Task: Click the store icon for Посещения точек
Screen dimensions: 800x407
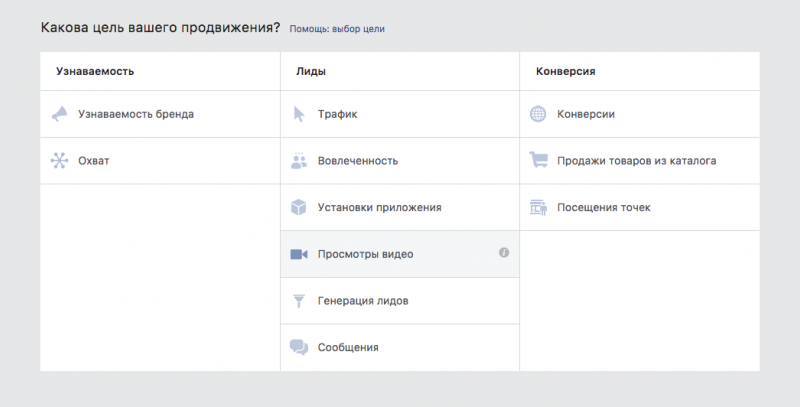Action: [538, 207]
